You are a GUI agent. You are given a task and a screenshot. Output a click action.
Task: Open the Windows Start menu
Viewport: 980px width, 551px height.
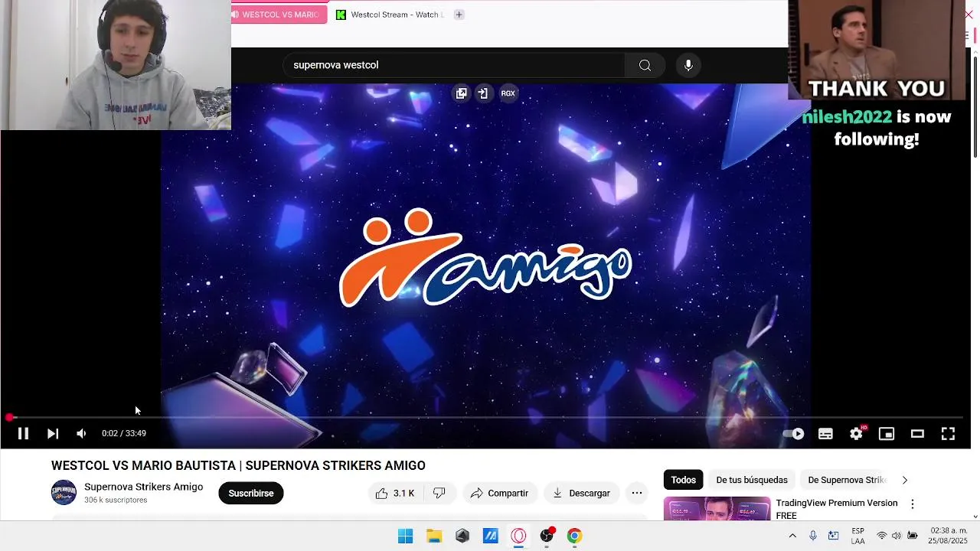pos(406,536)
